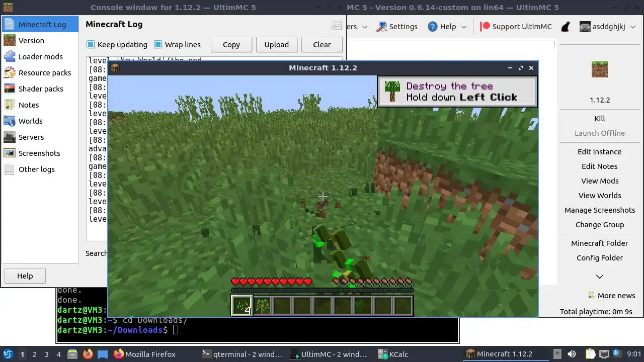Click the 1.12.2 grass block instance icon

(x=599, y=69)
